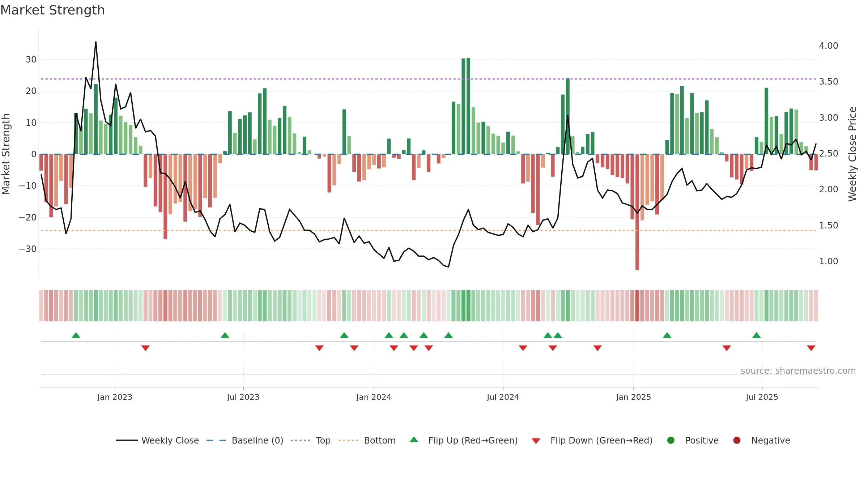Click the 'Jul 2025' x-axis label
Image resolution: width=868 pixels, height=488 pixels.
tap(762, 397)
